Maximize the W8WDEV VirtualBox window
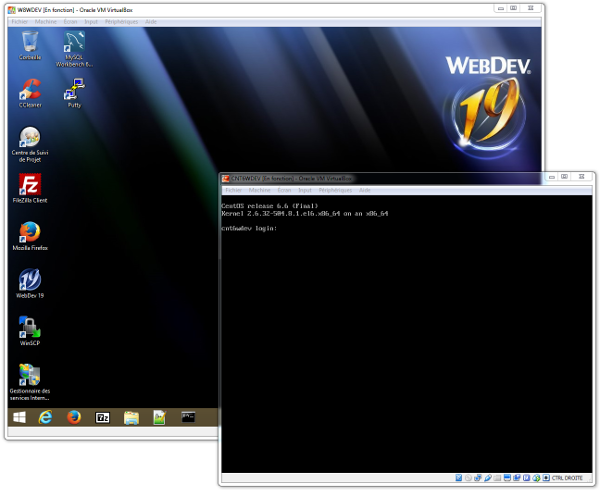The height and width of the screenshot is (490, 600). (514, 8)
